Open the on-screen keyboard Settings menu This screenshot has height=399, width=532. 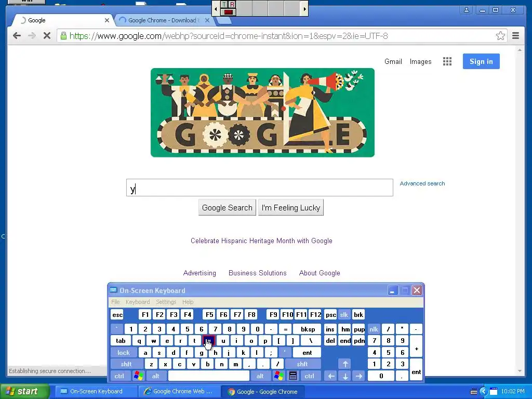pos(166,302)
